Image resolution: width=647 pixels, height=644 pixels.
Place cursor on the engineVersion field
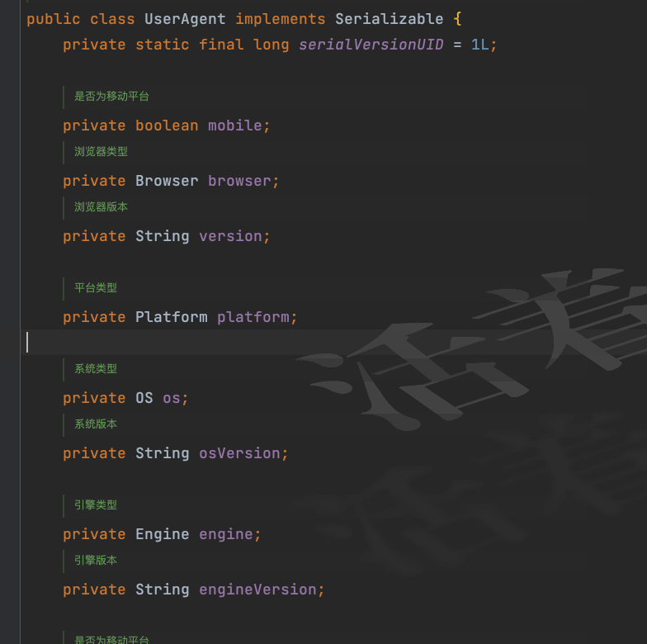tap(257, 590)
